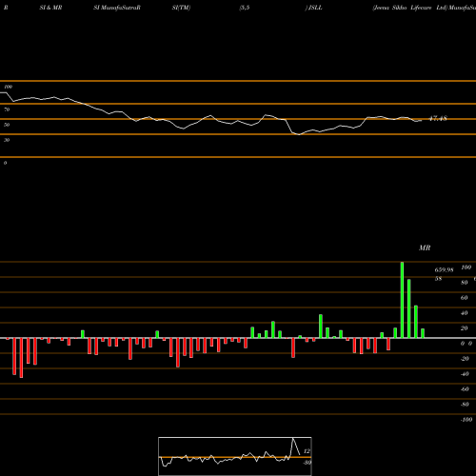Select the RSI axis label 50
476x476 pixels.
click(x=7, y=125)
